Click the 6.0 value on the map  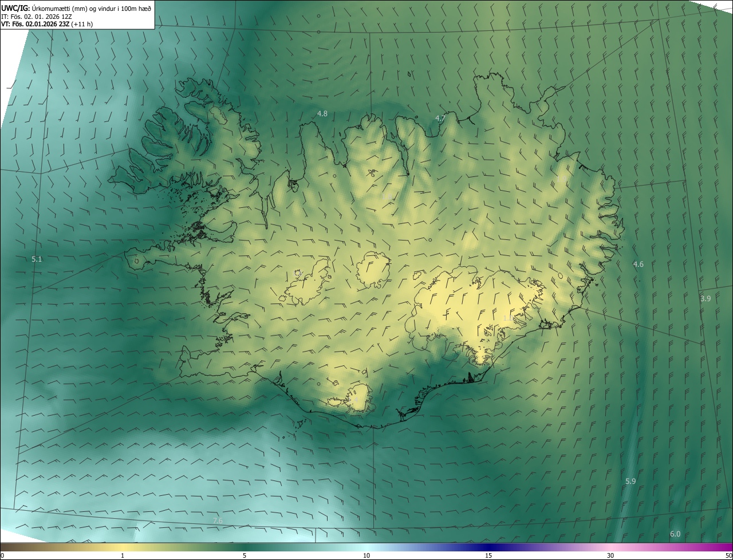point(675,534)
